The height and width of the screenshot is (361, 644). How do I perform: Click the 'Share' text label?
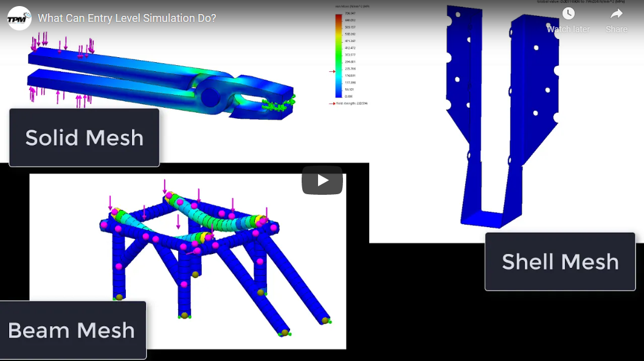(616, 29)
